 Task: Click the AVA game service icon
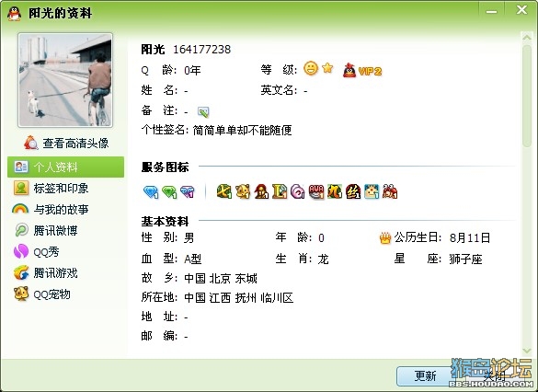click(x=316, y=191)
